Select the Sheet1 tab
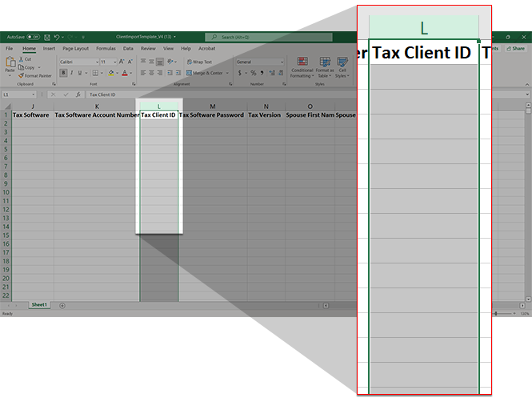This screenshot has height=398, width=532. tap(39, 305)
